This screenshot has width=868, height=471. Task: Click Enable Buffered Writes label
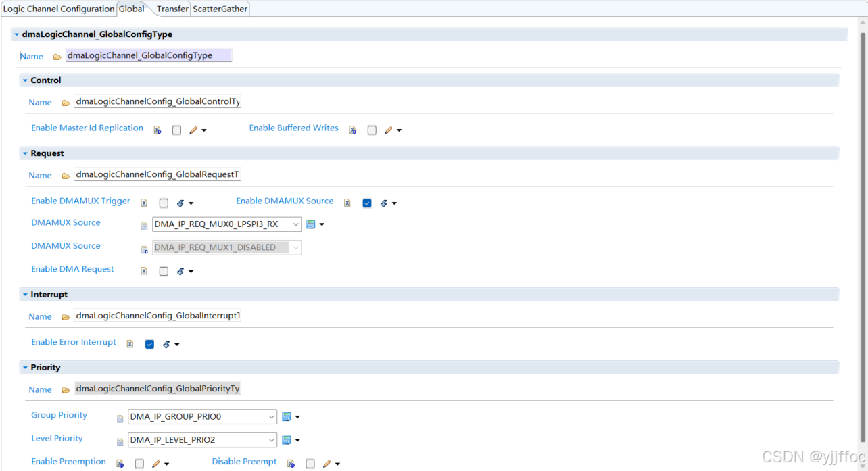pos(293,128)
